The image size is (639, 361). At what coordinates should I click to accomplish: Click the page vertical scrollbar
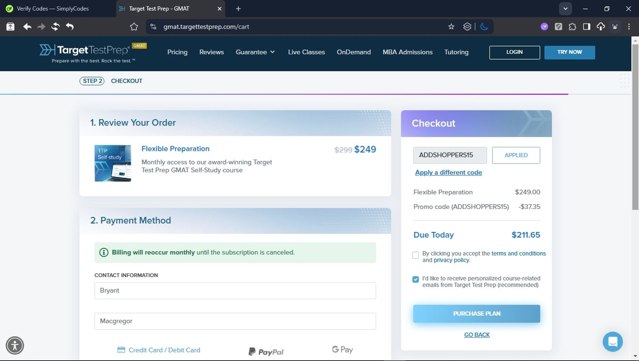coord(635,126)
